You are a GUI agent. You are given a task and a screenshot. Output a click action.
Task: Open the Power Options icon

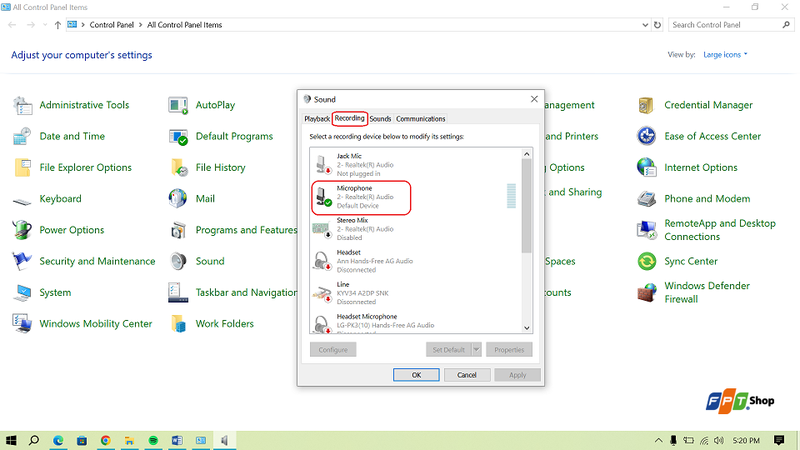tap(22, 230)
